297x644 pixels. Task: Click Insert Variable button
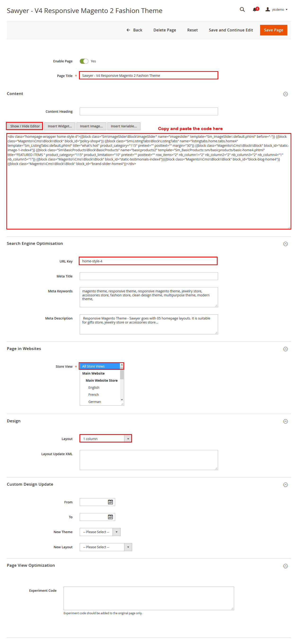point(124,126)
